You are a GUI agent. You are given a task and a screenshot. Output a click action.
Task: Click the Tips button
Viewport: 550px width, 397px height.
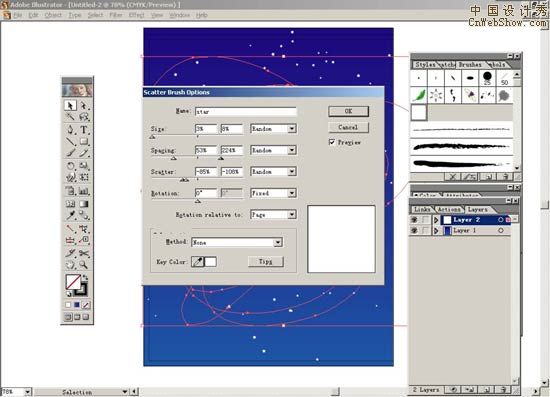click(266, 262)
